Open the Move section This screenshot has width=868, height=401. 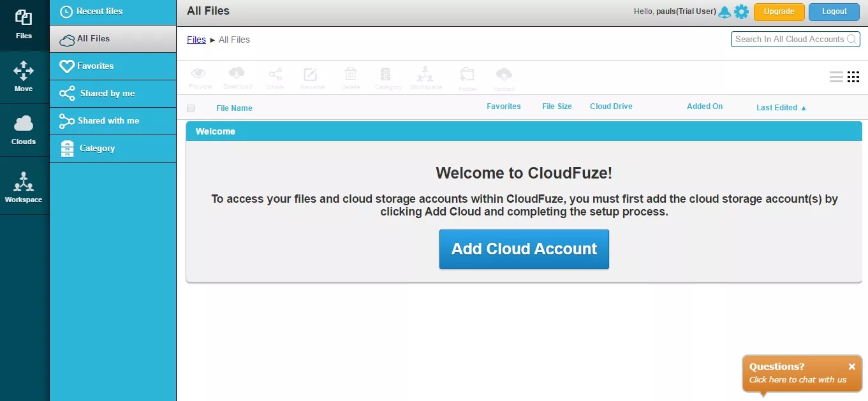pos(24,77)
